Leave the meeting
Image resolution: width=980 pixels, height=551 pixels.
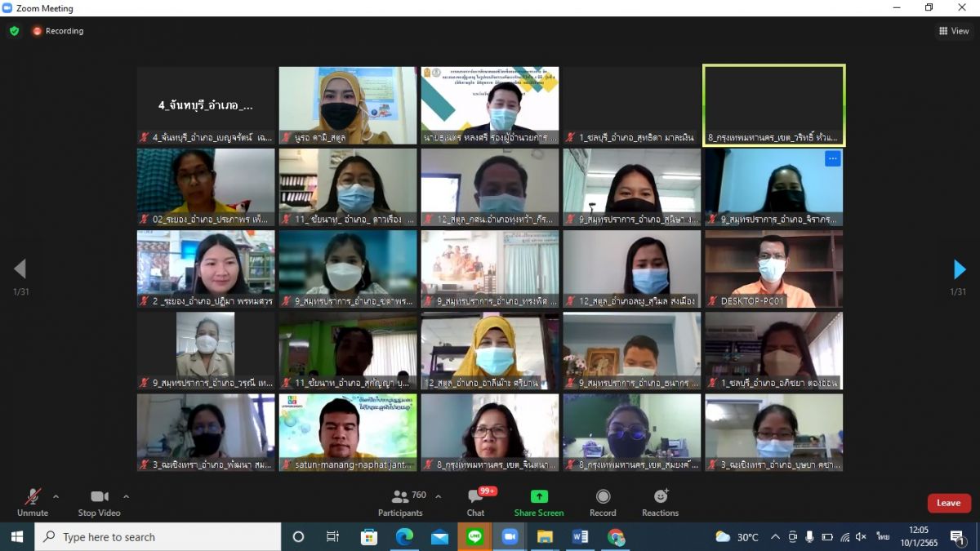tap(948, 503)
